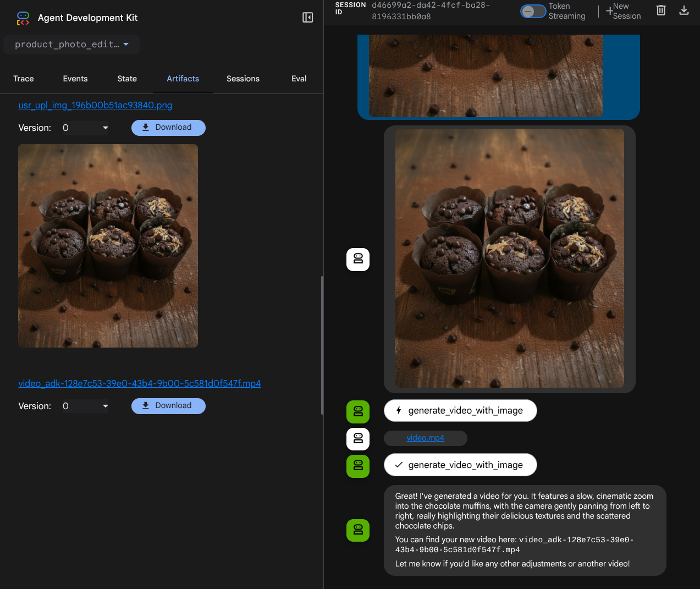Start a New Session with plus icon
Screen dimensions: 700x589
coord(624,11)
